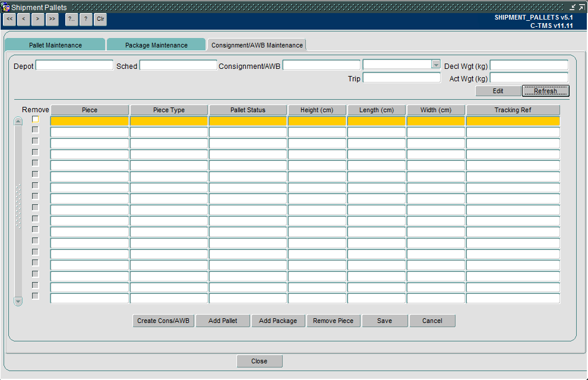Viewport: 588px width, 380px height.
Task: Switch to the Pallet Maintenance tab
Action: point(55,45)
